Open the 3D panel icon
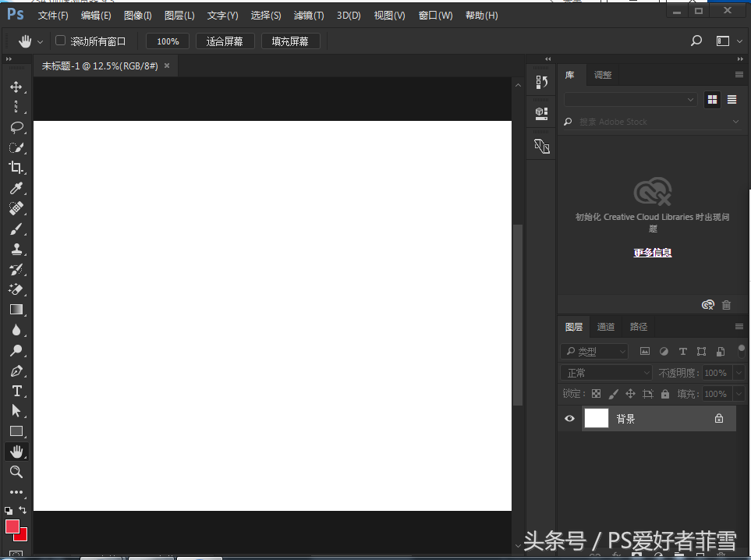The height and width of the screenshot is (560, 751). pyautogui.click(x=541, y=113)
